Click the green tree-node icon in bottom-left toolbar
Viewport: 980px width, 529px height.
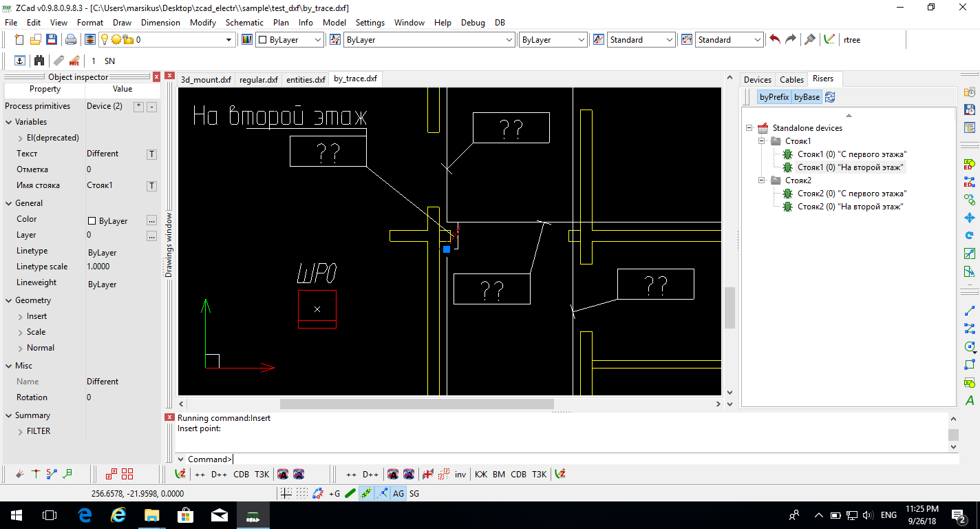67,474
